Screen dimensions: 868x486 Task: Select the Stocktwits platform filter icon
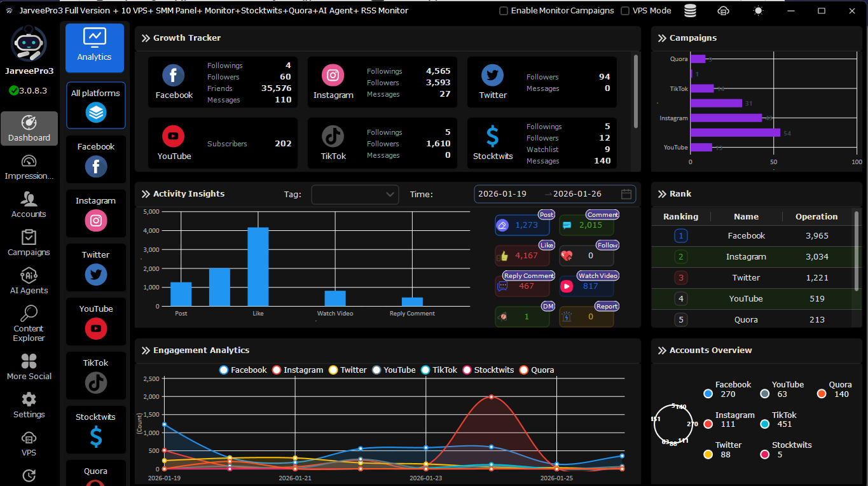[96, 436]
